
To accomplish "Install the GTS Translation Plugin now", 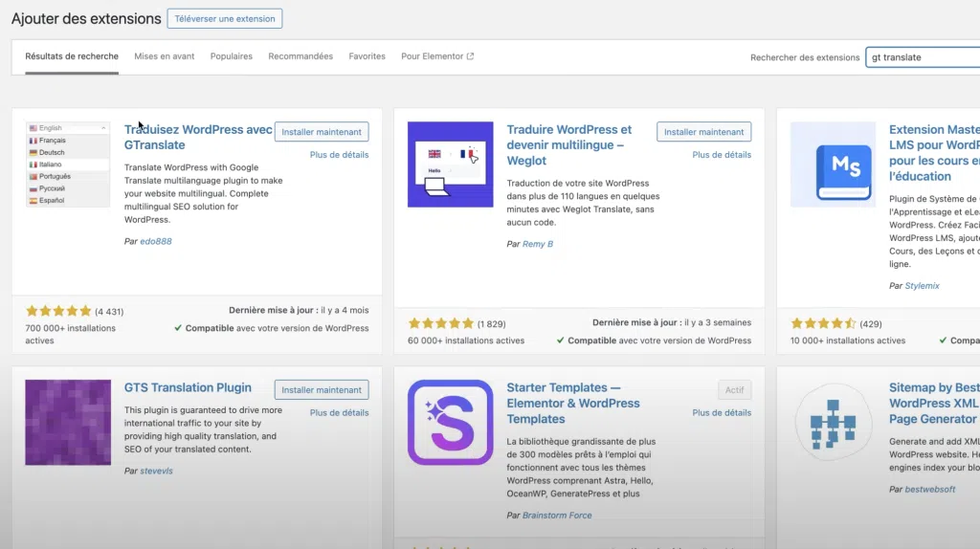I will pyautogui.click(x=322, y=390).
